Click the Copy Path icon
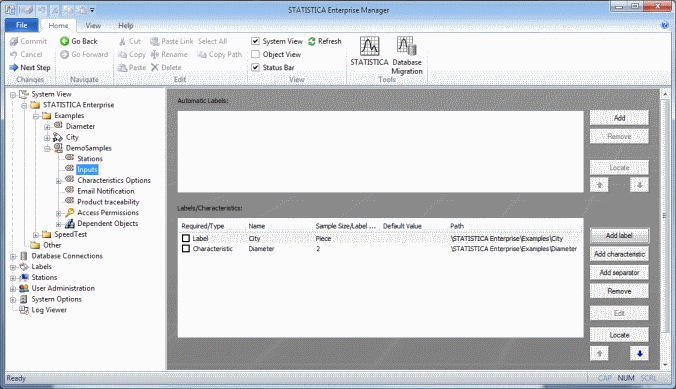 (x=202, y=54)
